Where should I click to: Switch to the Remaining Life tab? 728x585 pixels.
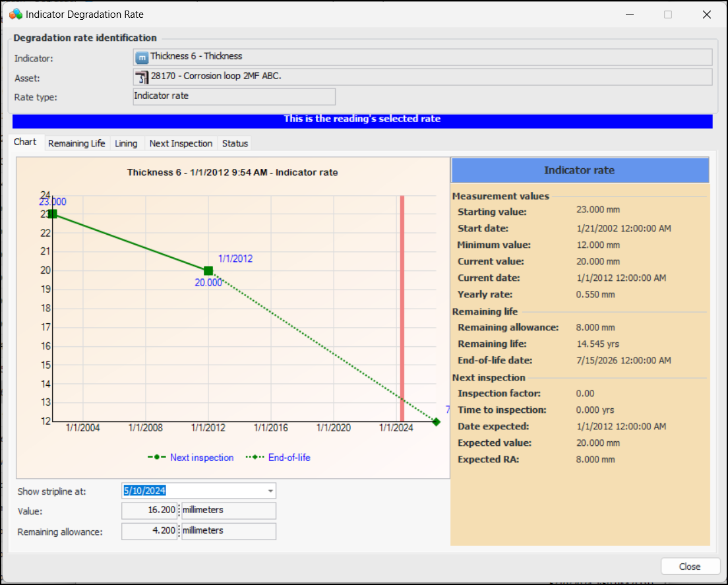point(76,143)
